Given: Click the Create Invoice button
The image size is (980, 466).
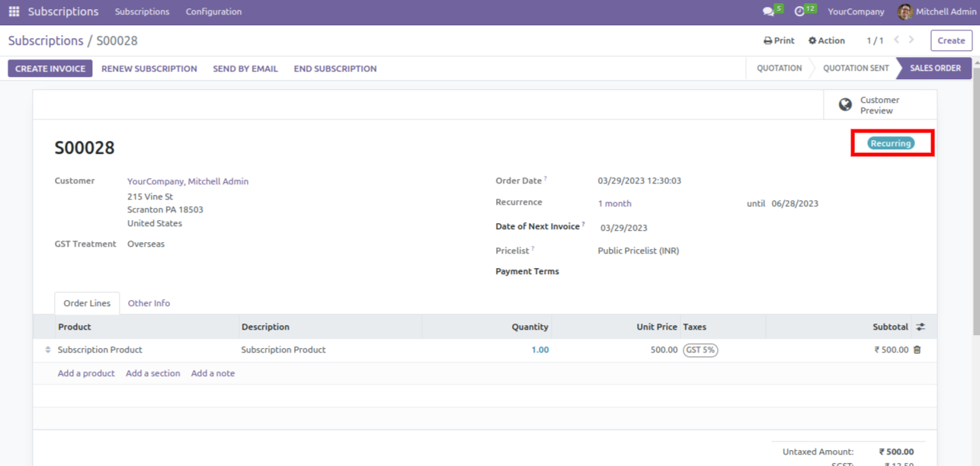Looking at the screenshot, I should (x=50, y=69).
